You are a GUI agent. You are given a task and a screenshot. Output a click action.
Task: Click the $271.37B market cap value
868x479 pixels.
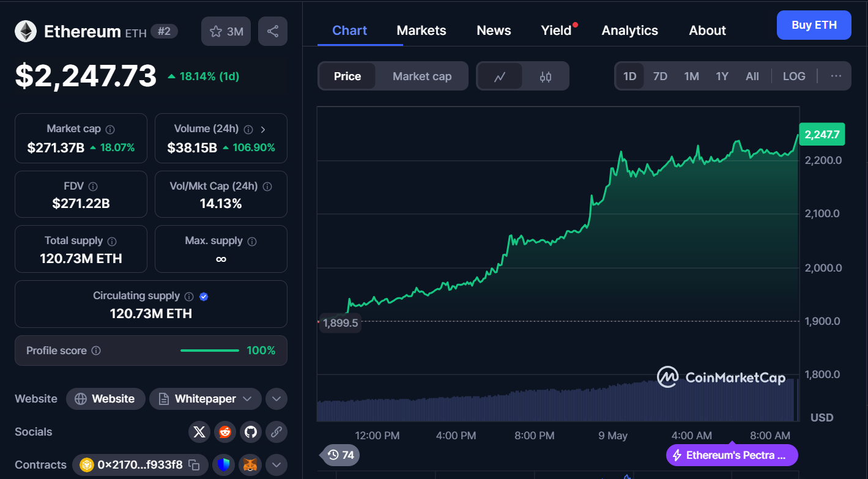click(56, 147)
